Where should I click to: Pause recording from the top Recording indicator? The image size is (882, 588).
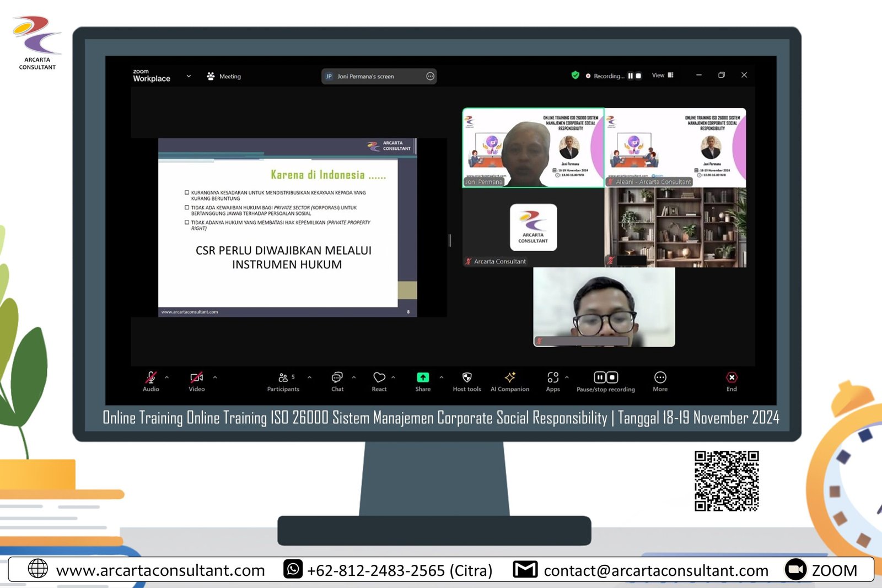[630, 76]
